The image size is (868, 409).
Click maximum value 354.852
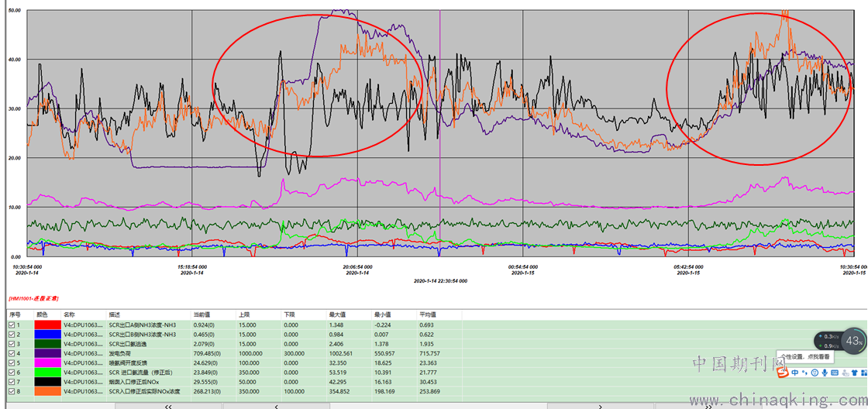click(x=339, y=390)
